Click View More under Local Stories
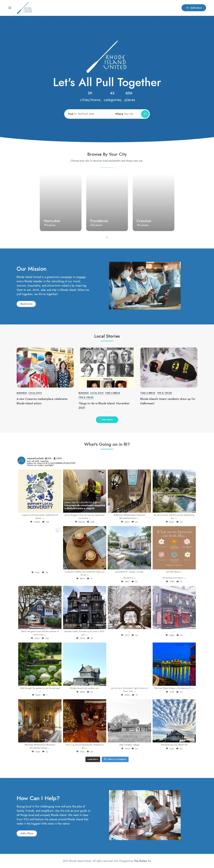This screenshot has height=868, width=214. pos(107,420)
